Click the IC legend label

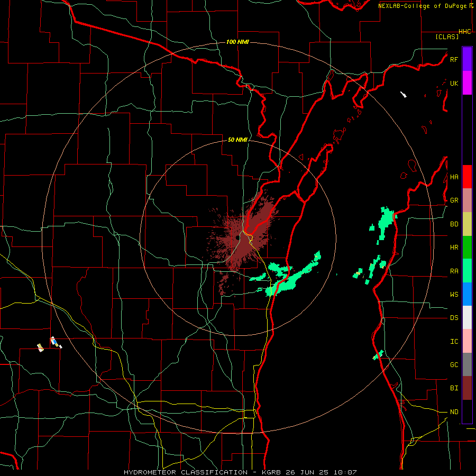tap(454, 342)
